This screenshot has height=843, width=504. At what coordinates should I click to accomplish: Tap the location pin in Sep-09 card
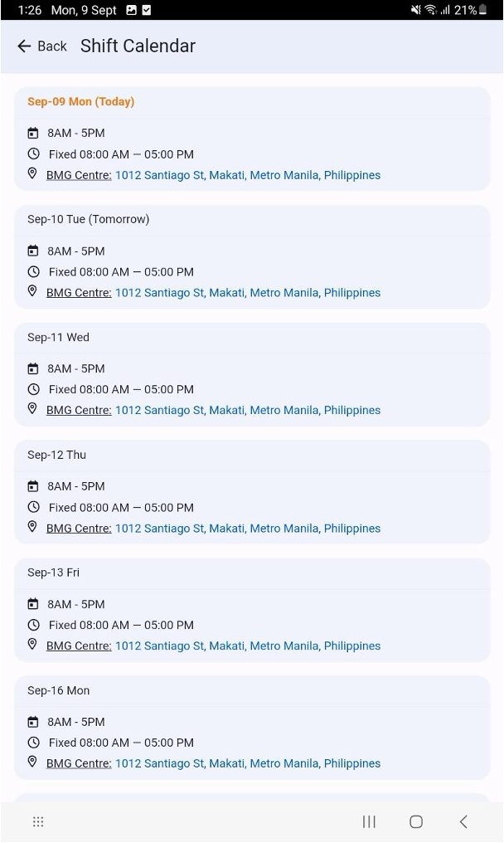32,174
